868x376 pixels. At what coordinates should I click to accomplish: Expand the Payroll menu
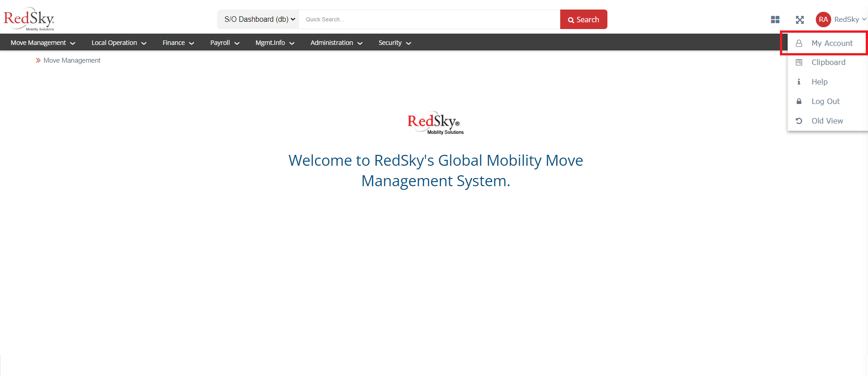pos(225,43)
